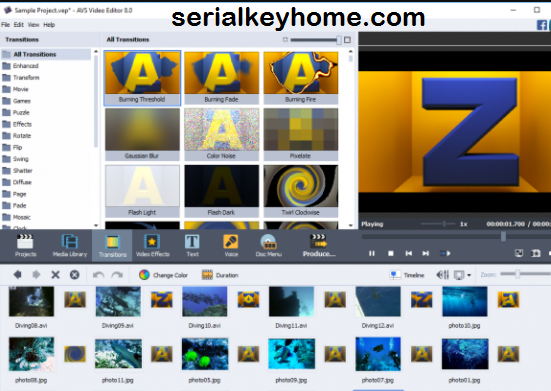
Task: Stop the preview playback
Action: [x=390, y=253]
